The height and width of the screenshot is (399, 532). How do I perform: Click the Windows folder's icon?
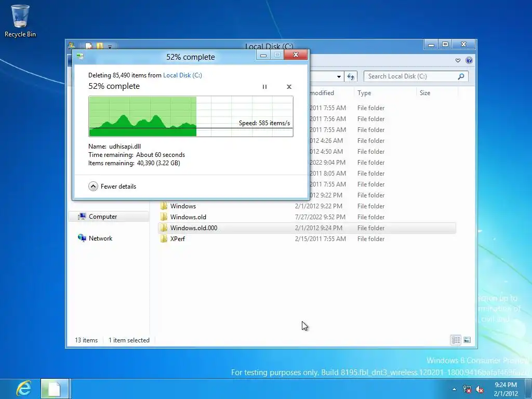click(x=164, y=206)
